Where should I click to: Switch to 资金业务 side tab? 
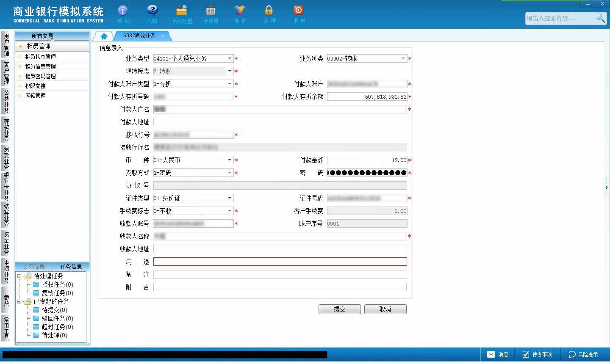[x=6, y=243]
